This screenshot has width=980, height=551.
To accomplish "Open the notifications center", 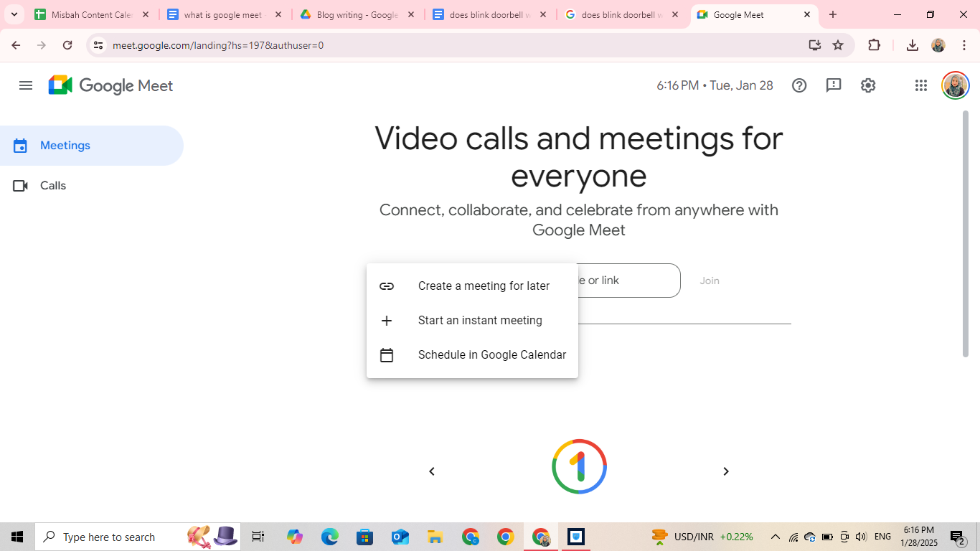I will [958, 537].
